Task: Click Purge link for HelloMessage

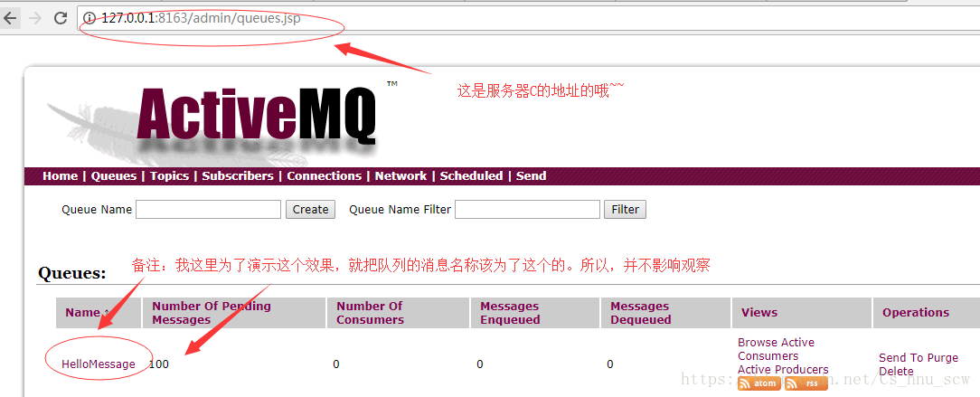Action: pyautogui.click(x=943, y=357)
